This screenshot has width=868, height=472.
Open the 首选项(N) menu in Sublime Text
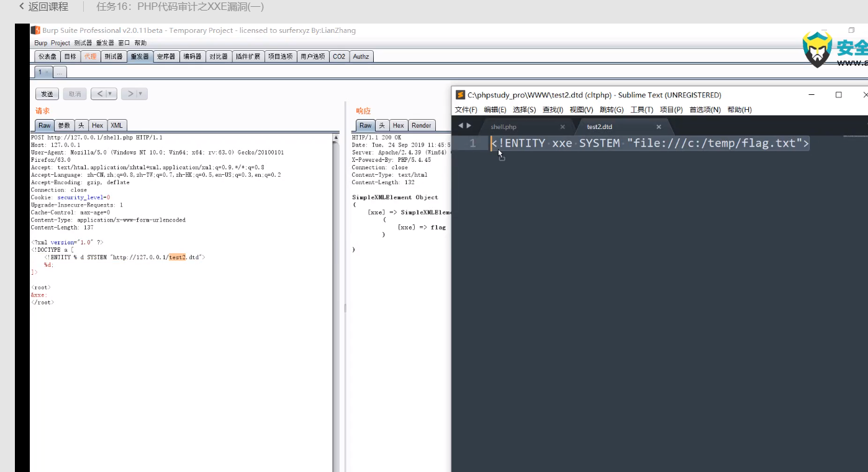pos(705,110)
